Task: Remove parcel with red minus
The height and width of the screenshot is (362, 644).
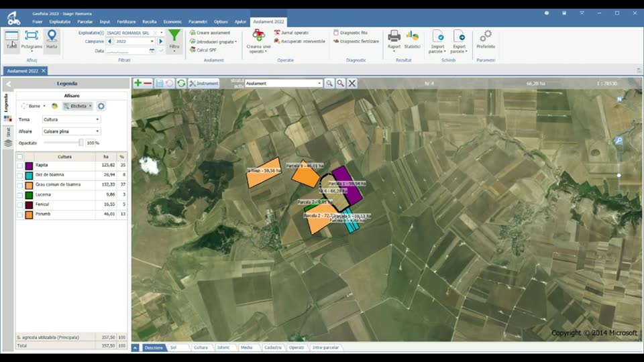Action: click(148, 83)
